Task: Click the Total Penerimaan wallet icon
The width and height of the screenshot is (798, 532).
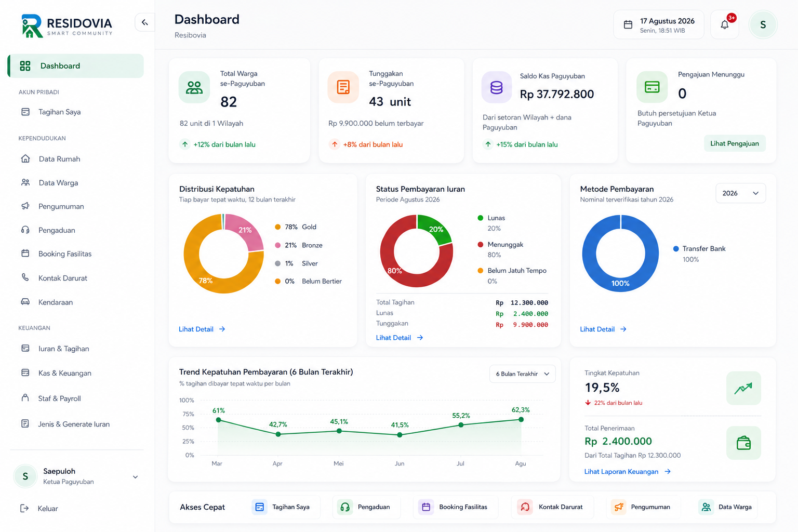Action: coord(743,443)
